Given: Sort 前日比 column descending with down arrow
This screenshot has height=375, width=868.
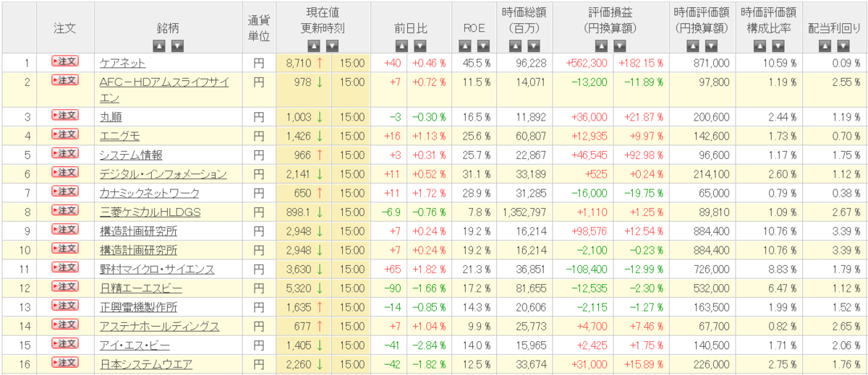Looking at the screenshot, I should (420, 46).
